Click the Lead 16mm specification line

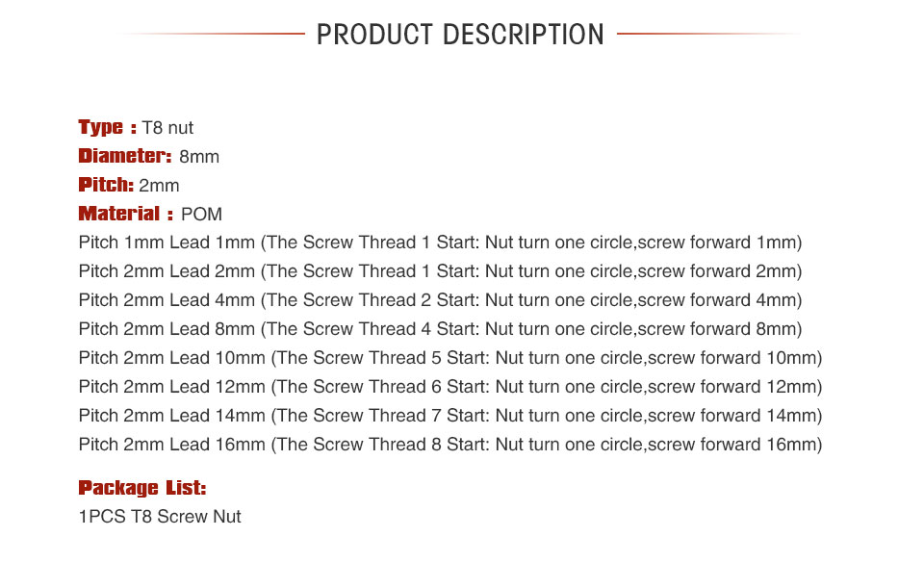tap(450, 445)
